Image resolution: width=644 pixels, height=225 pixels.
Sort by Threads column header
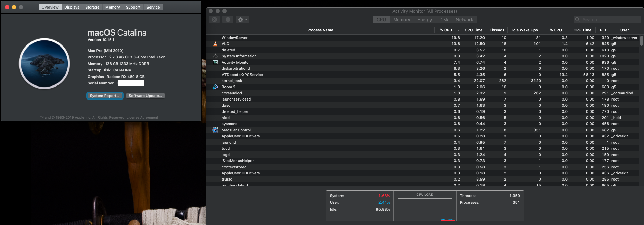[497, 30]
